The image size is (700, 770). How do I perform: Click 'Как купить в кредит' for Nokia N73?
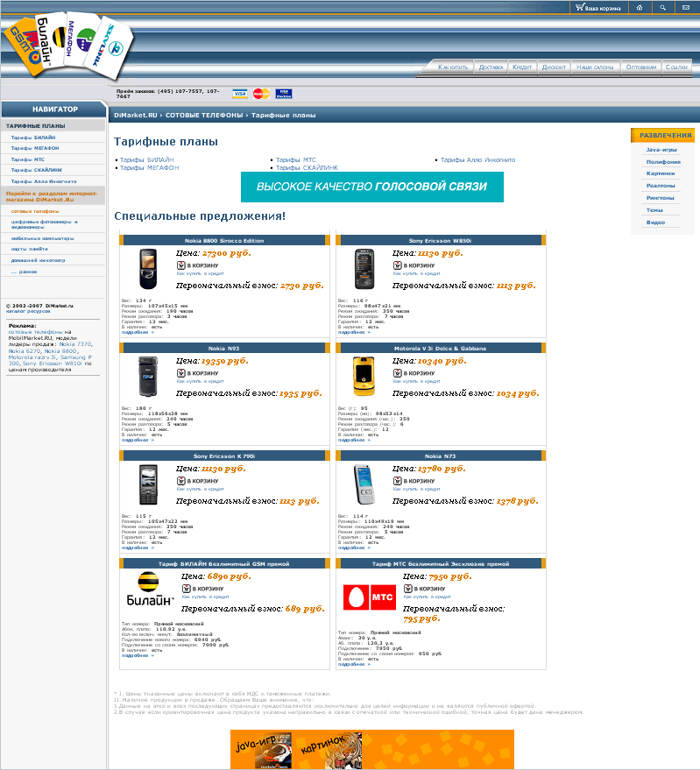coord(416,489)
